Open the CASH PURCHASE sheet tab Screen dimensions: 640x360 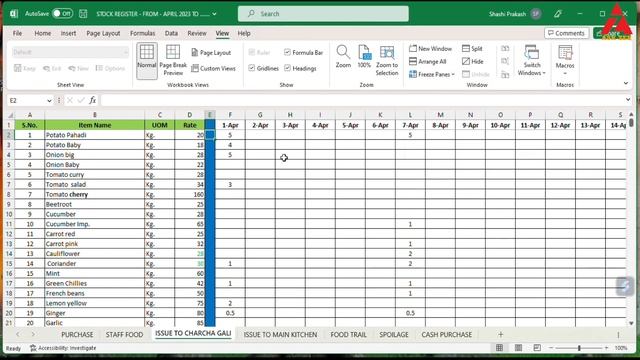point(447,334)
